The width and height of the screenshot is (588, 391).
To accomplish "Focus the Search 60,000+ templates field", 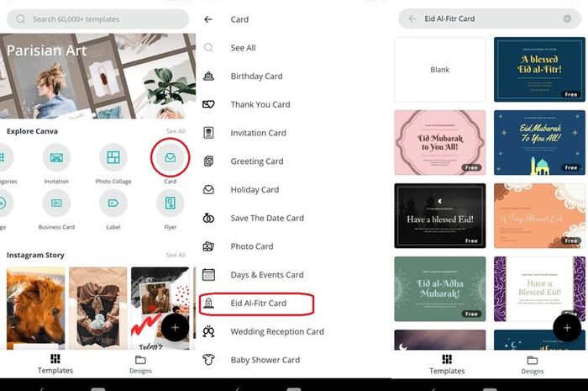I will (x=98, y=18).
